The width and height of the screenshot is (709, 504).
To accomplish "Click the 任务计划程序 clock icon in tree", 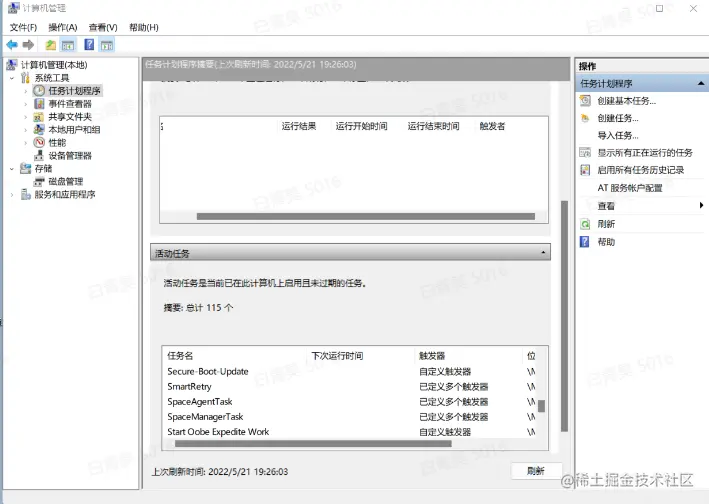I will [39, 90].
